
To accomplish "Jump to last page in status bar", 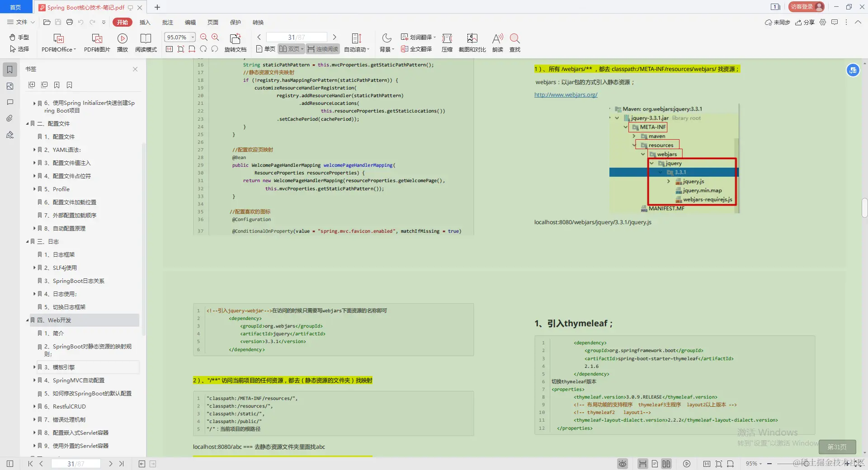I will (x=121, y=464).
